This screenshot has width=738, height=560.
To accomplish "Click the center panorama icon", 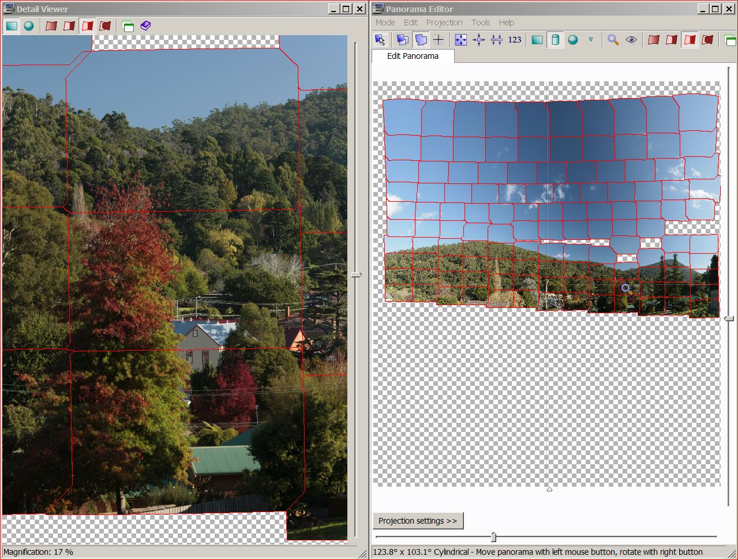I will (x=478, y=40).
